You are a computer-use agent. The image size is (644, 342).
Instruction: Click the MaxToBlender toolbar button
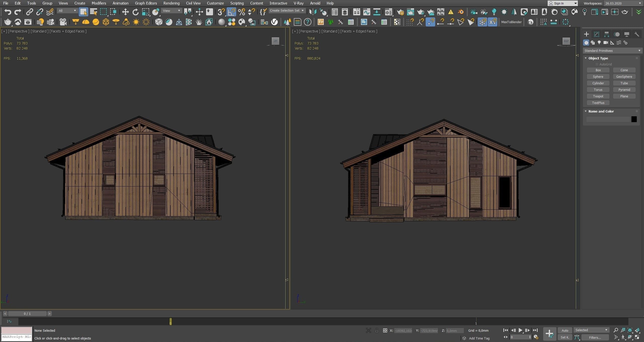[x=511, y=22]
